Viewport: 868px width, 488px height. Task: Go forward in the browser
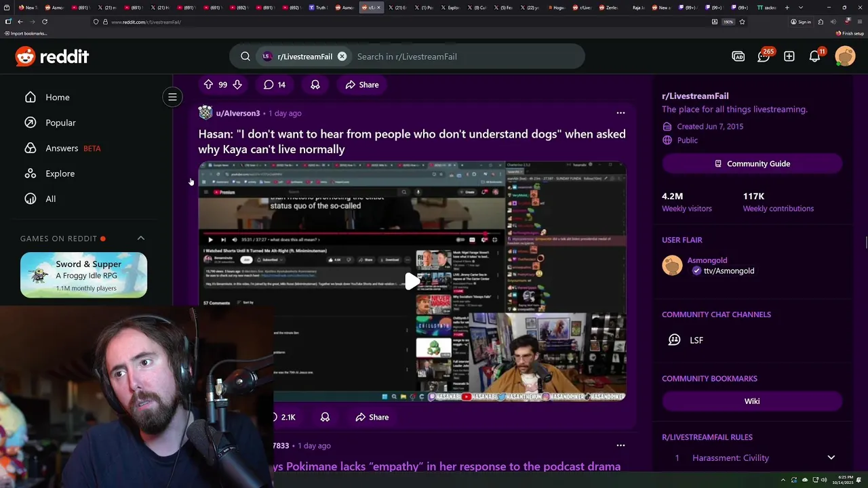click(x=31, y=22)
